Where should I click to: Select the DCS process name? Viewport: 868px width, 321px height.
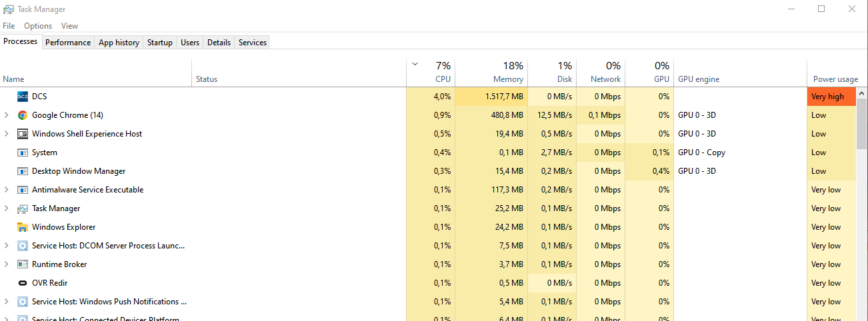[x=39, y=97]
